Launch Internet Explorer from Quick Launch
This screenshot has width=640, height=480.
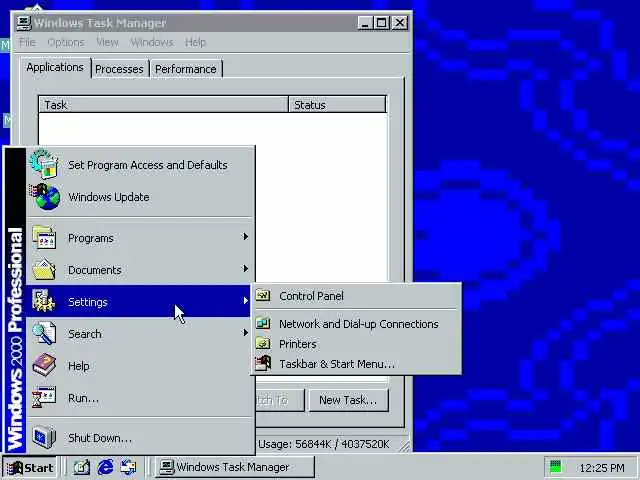click(x=105, y=467)
